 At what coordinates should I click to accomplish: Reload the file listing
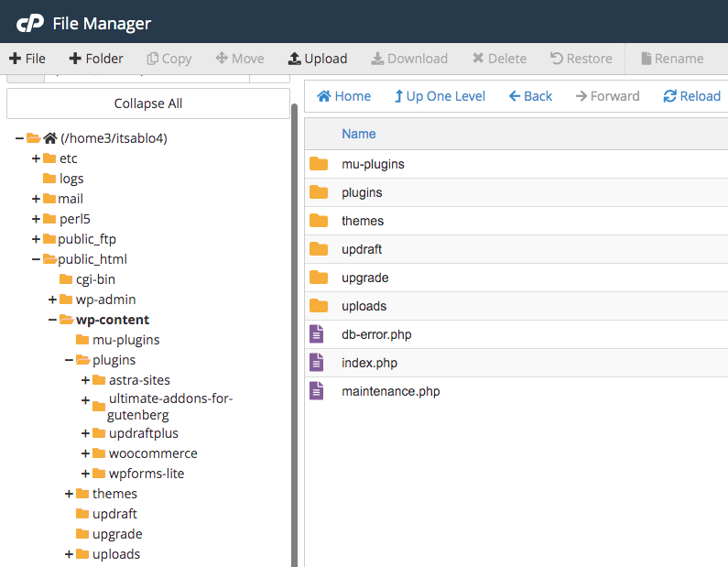(x=691, y=96)
